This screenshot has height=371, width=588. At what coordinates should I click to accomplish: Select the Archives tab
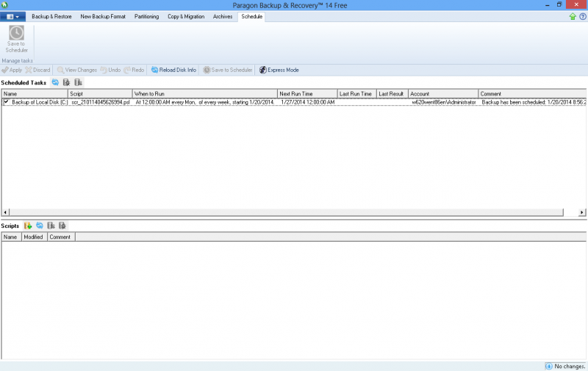click(223, 16)
